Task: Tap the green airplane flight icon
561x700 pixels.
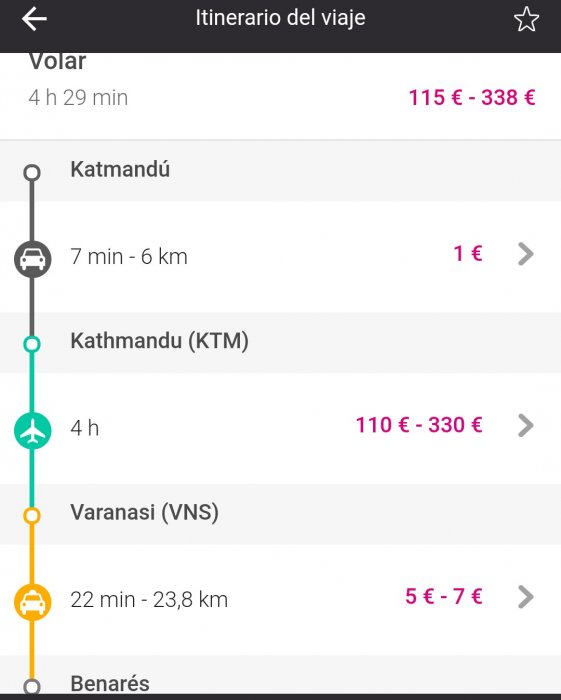Action: 33,430
